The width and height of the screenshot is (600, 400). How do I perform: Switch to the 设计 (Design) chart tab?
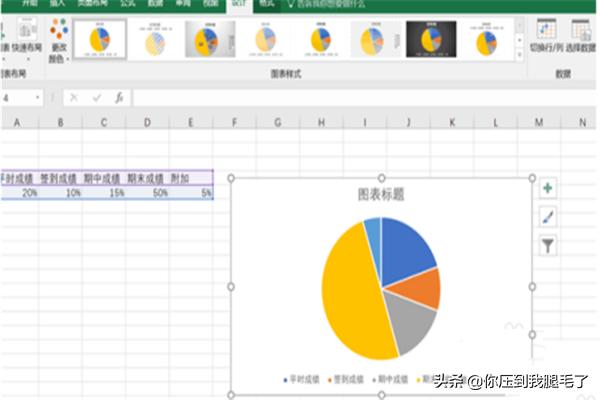(x=240, y=4)
